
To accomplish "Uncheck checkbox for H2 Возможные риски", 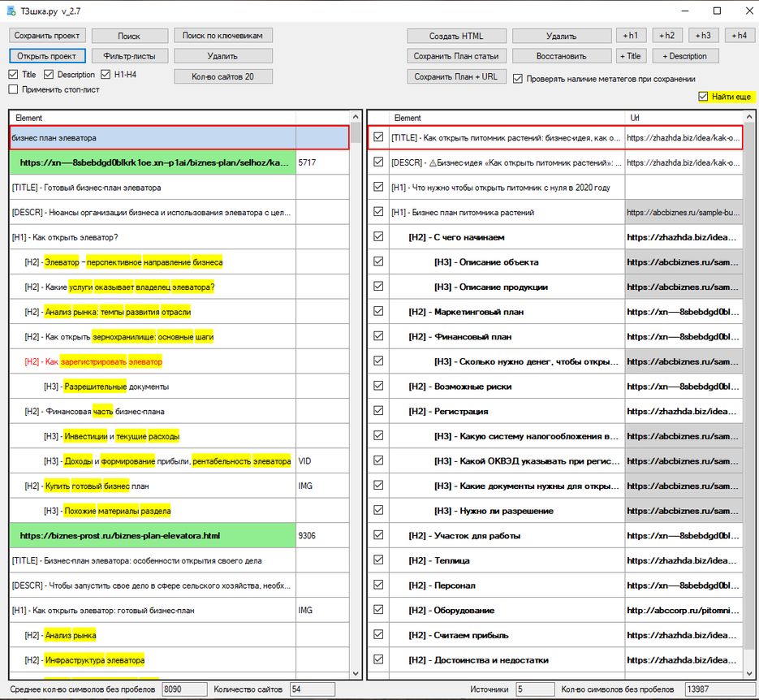I will (x=378, y=386).
